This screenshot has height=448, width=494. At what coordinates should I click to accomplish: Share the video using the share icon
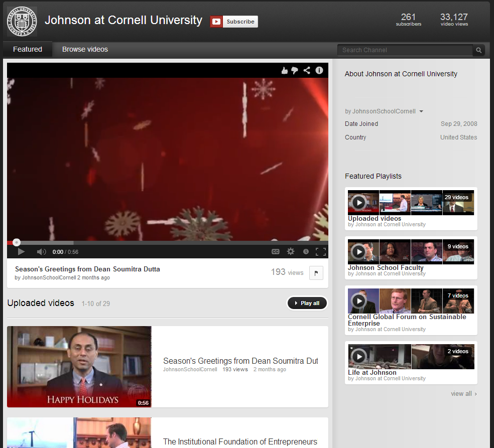coord(307,70)
